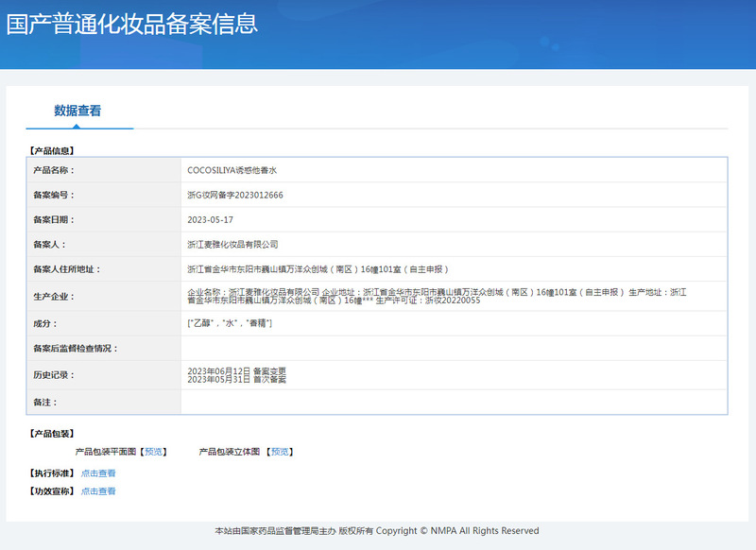Click the filing date 2023-05-17
Screen dimensions: 756x550
(x=210, y=219)
